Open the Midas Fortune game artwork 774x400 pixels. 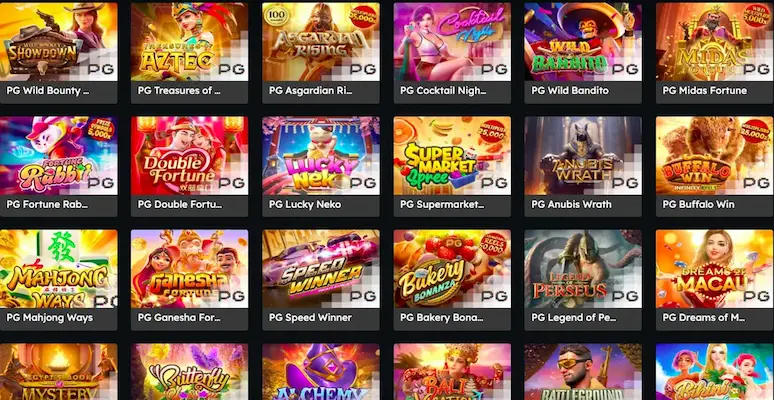[x=714, y=41]
